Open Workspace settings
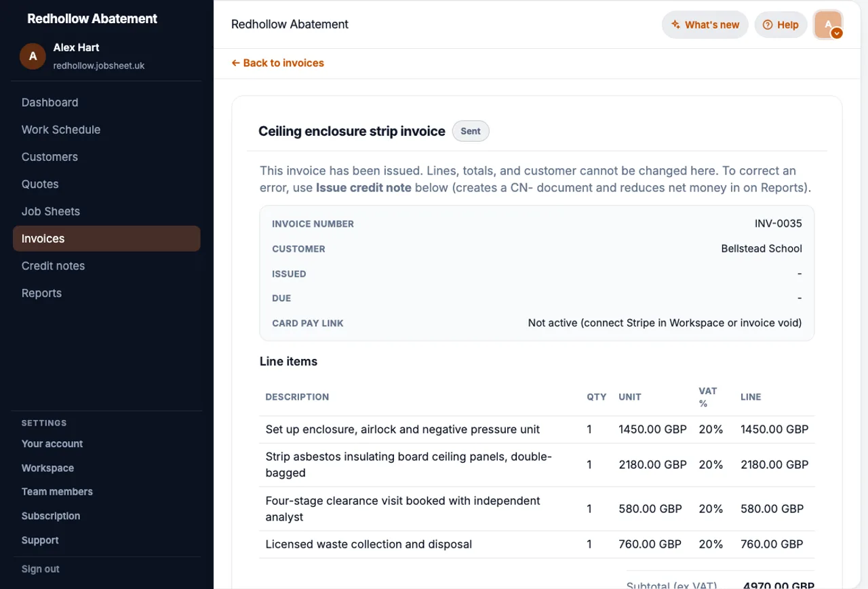The height and width of the screenshot is (589, 868). (47, 468)
